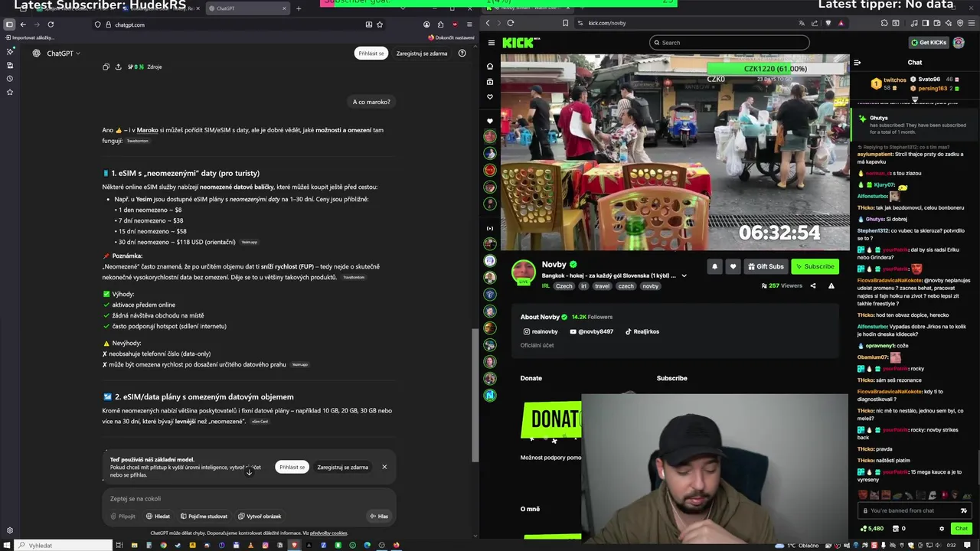
Task: Click the Pojďme studovat chip
Action: tap(203, 516)
